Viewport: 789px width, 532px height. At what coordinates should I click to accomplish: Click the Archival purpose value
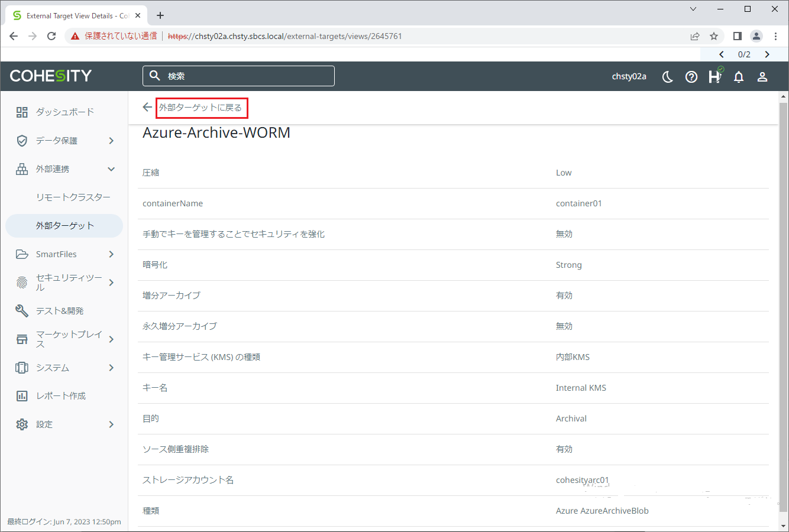571,419
